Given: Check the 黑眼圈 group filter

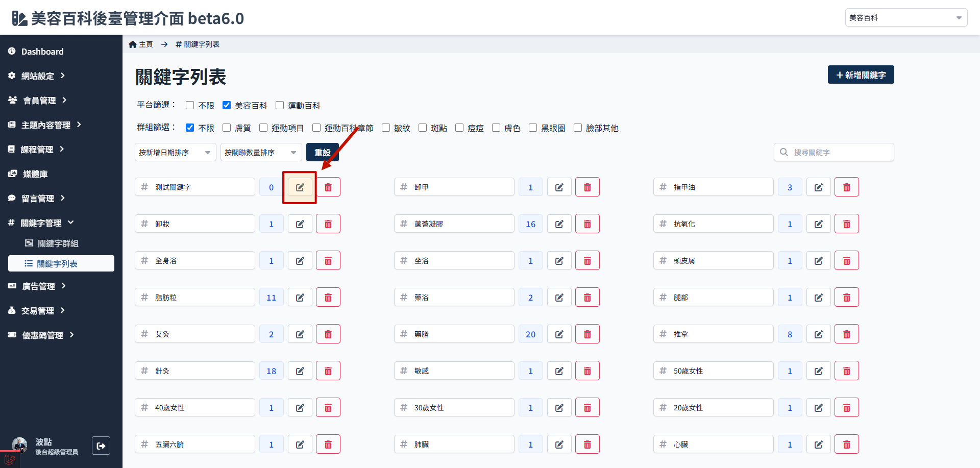Looking at the screenshot, I should click(533, 128).
